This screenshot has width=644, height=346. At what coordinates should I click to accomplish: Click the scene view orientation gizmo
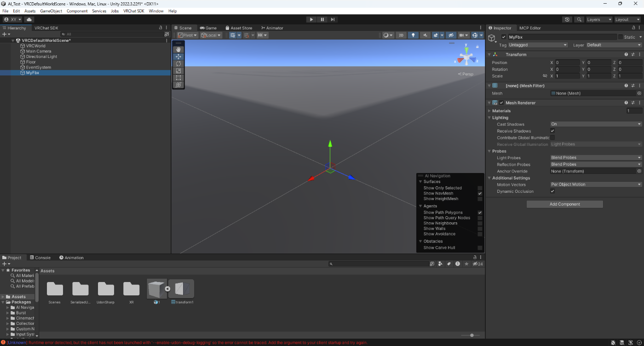(x=466, y=57)
